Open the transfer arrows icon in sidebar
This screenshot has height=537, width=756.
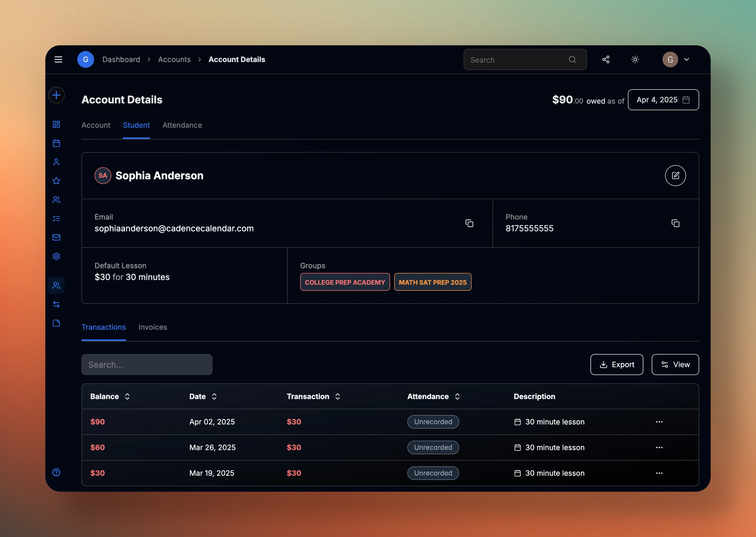tap(56, 304)
